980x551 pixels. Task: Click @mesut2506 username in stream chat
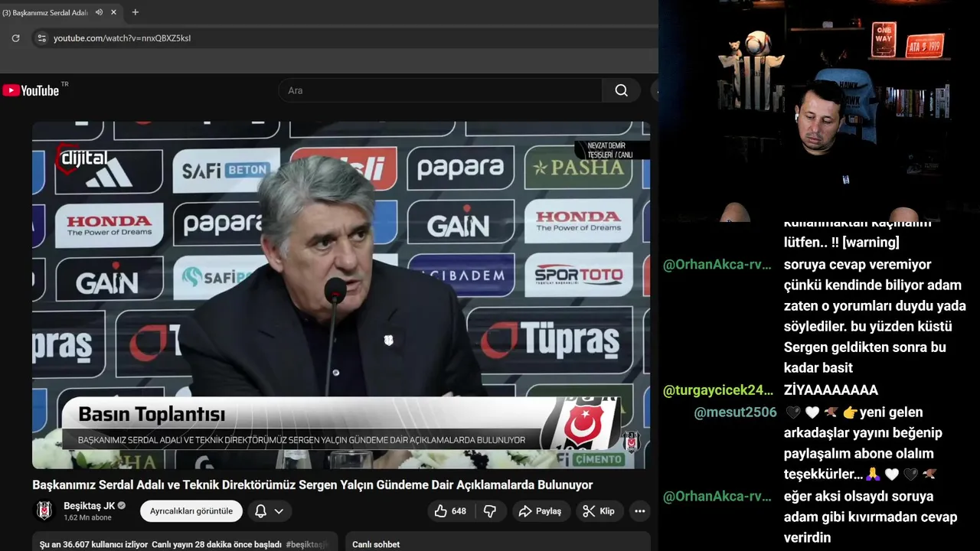(735, 412)
